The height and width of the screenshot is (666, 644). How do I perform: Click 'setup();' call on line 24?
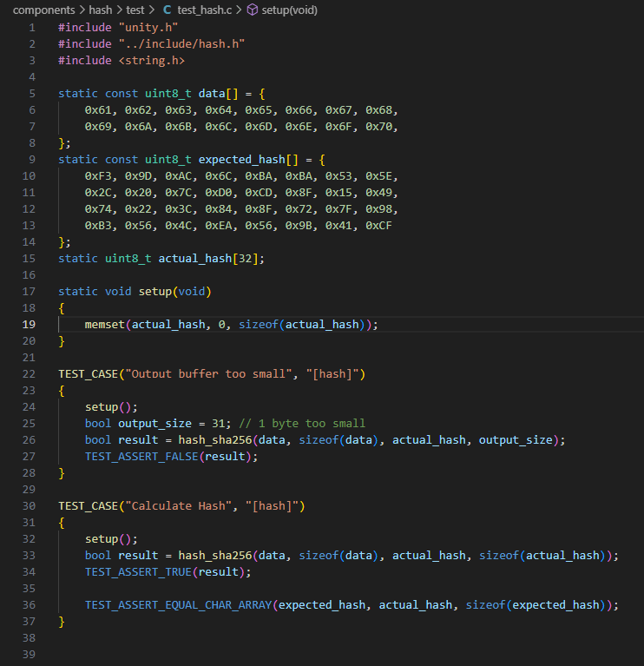[x=111, y=407]
